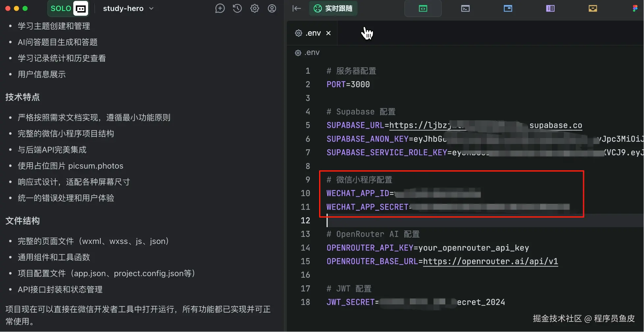Click the '# 服务器配置' comment line

click(351, 71)
